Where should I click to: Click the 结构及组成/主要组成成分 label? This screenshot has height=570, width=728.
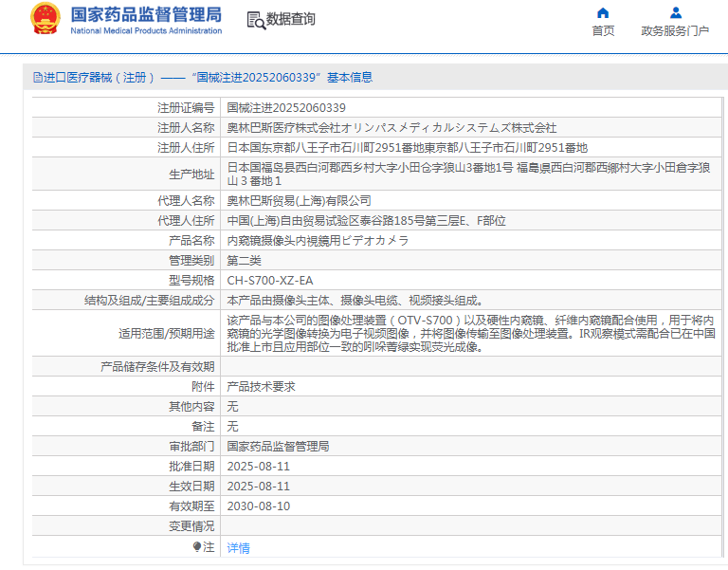(149, 301)
